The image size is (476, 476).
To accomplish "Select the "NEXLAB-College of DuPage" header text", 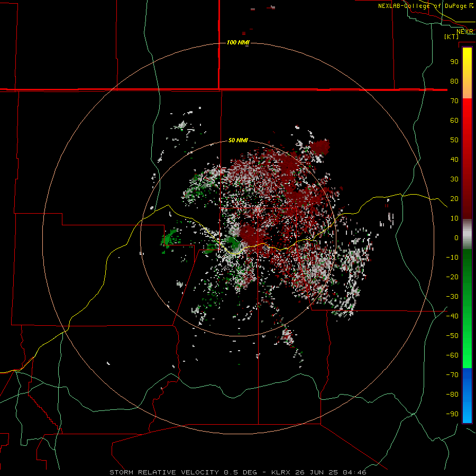I will (422, 6).
